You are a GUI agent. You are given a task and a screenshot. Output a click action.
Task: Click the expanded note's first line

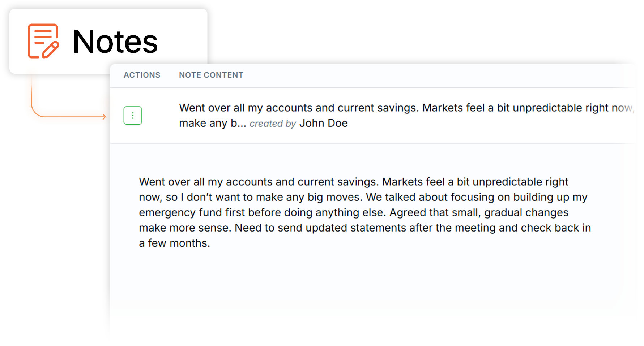pyautogui.click(x=353, y=182)
